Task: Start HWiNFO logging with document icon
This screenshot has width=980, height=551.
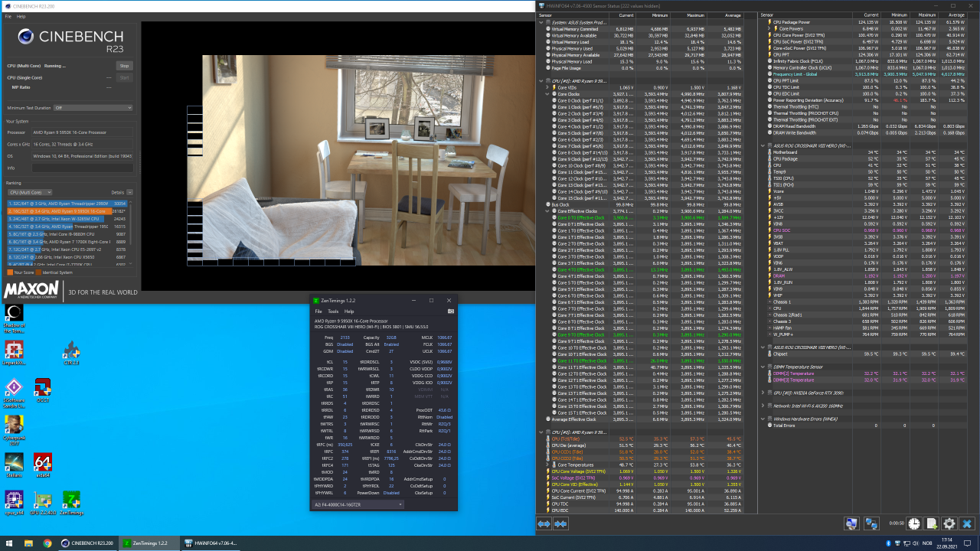Action: [932, 523]
